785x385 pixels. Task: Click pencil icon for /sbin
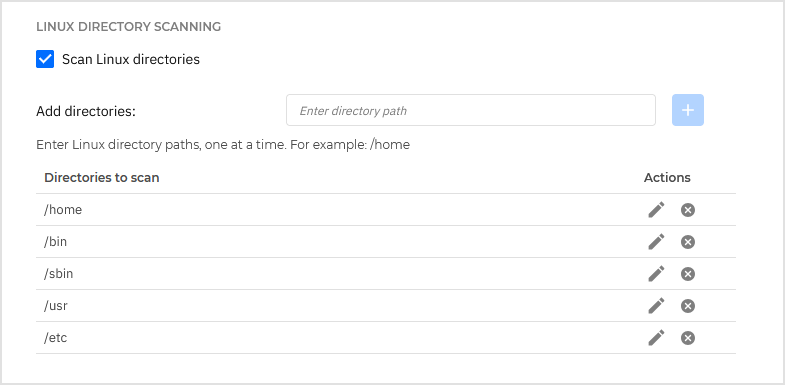coord(656,274)
